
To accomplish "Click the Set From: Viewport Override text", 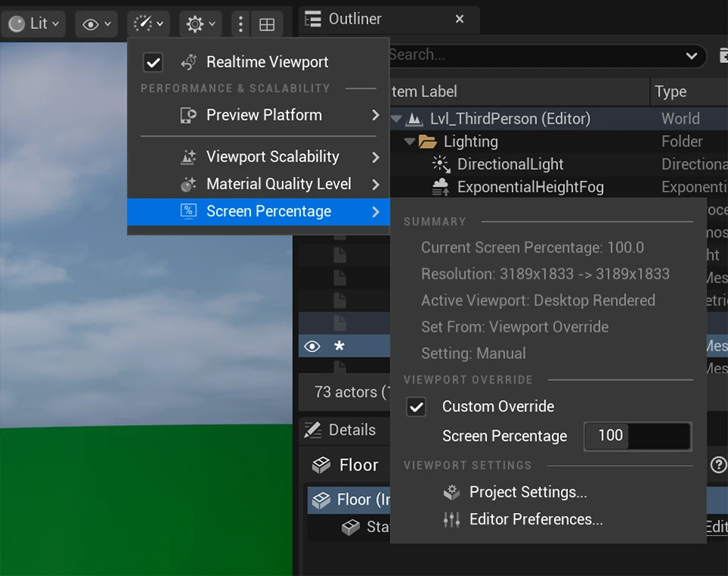I will [x=515, y=327].
